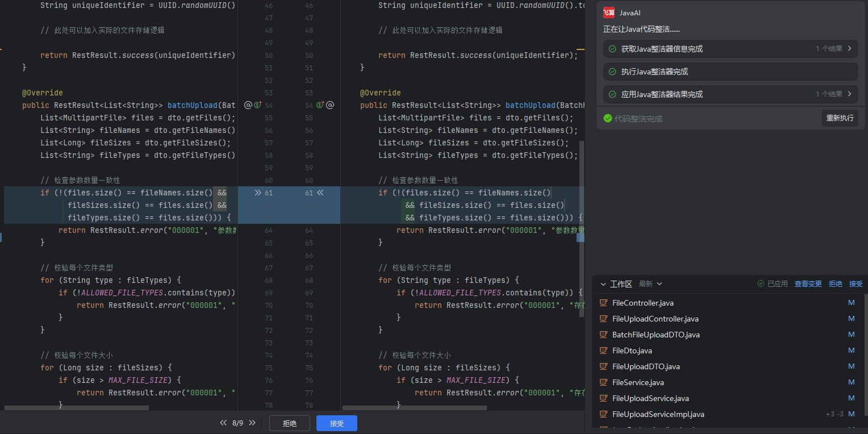This screenshot has height=434, width=868.
Task: Click the 拒绝 button below diff
Action: pos(290,424)
